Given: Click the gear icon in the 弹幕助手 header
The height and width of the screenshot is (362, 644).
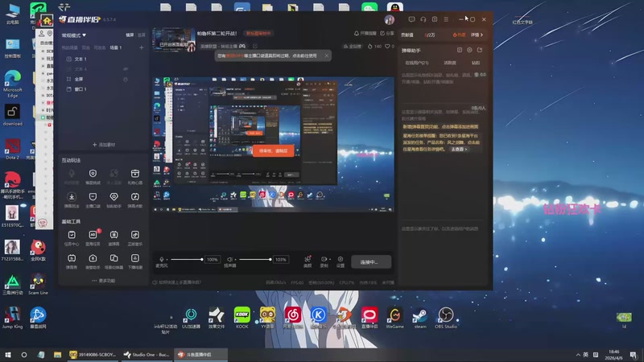Looking at the screenshot, I should click(469, 50).
